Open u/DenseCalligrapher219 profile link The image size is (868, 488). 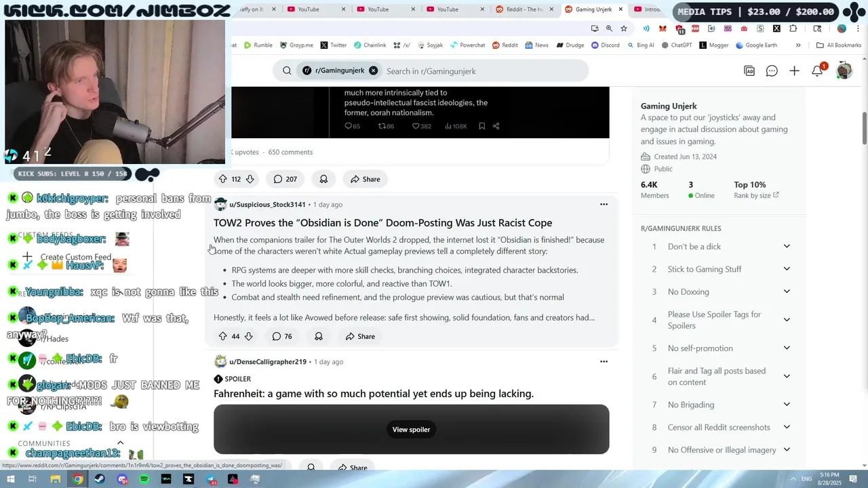click(268, 361)
